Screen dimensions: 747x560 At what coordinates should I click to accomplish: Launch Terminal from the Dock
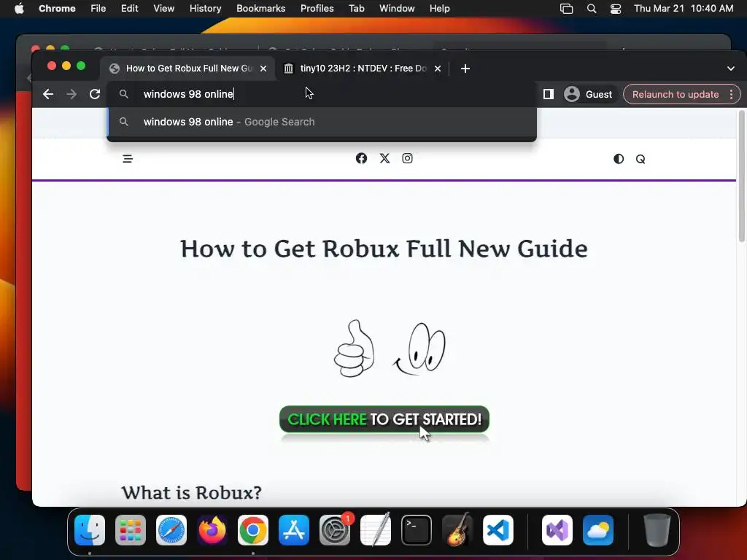tap(417, 530)
